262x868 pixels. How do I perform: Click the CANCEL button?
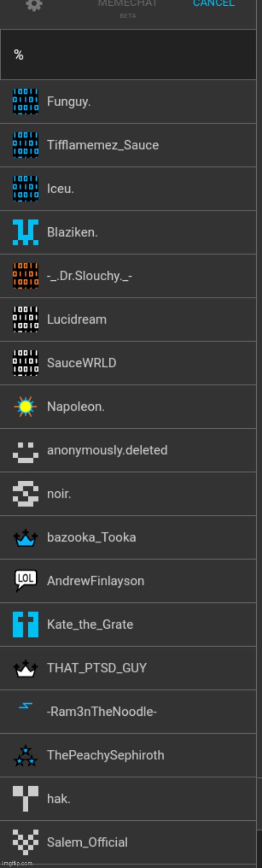pyautogui.click(x=214, y=3)
